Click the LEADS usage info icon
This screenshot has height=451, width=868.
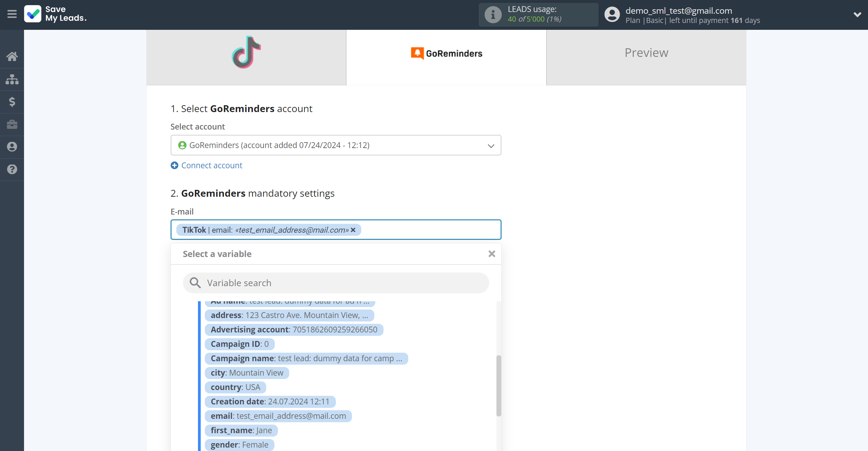(x=493, y=15)
